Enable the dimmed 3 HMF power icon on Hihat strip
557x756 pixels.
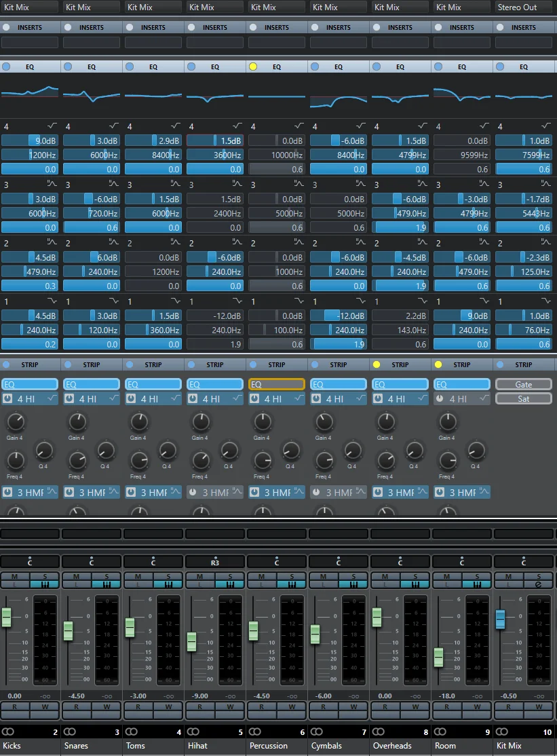tap(193, 492)
